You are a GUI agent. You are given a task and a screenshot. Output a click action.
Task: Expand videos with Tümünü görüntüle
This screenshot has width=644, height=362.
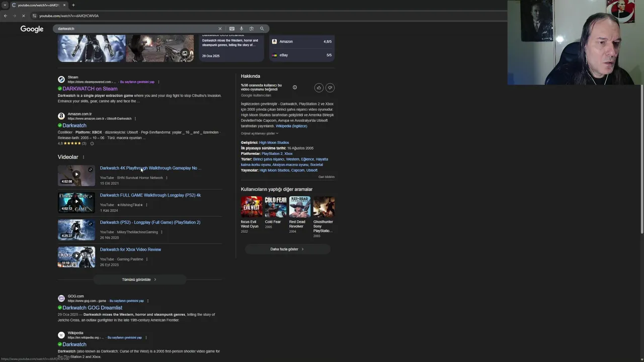click(139, 280)
